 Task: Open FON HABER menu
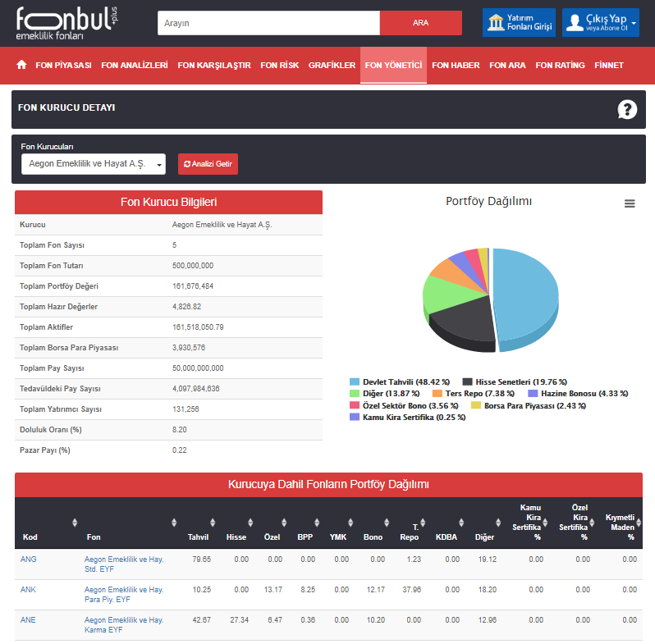click(456, 65)
